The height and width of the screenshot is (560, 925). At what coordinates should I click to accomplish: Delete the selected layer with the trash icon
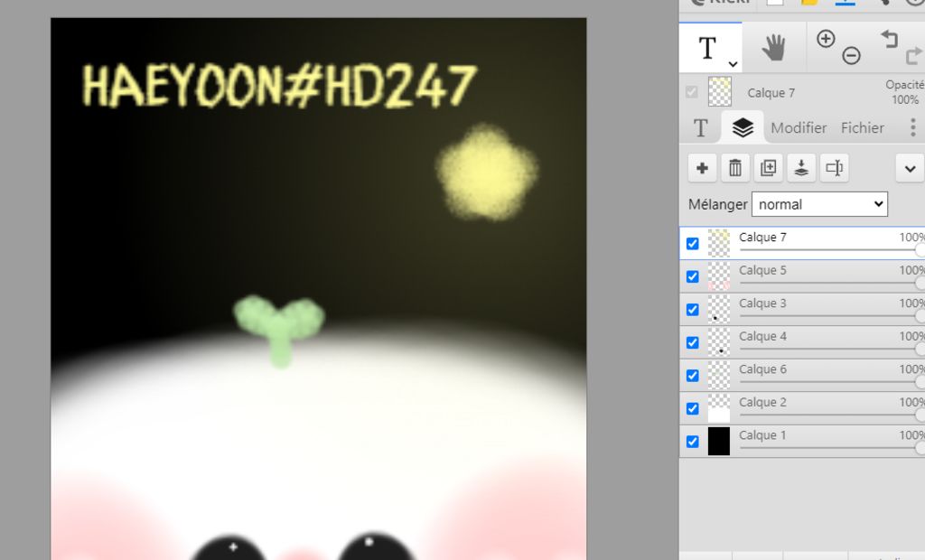point(735,168)
